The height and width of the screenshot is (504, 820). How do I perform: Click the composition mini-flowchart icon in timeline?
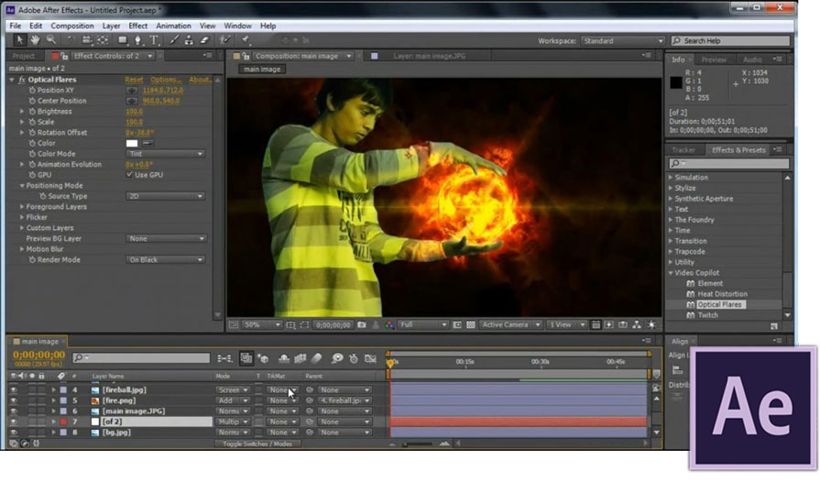[x=224, y=358]
